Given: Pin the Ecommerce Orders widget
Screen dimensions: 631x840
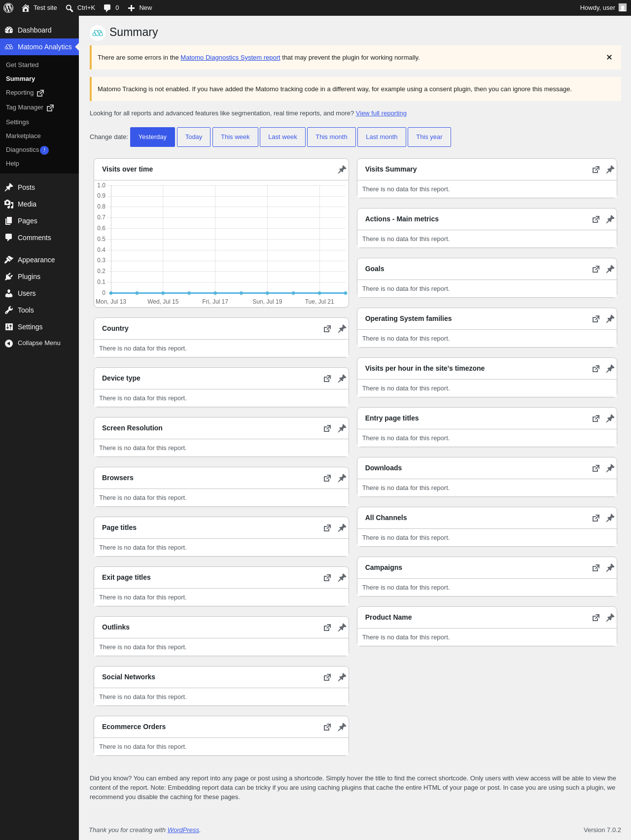Looking at the screenshot, I should (342, 727).
